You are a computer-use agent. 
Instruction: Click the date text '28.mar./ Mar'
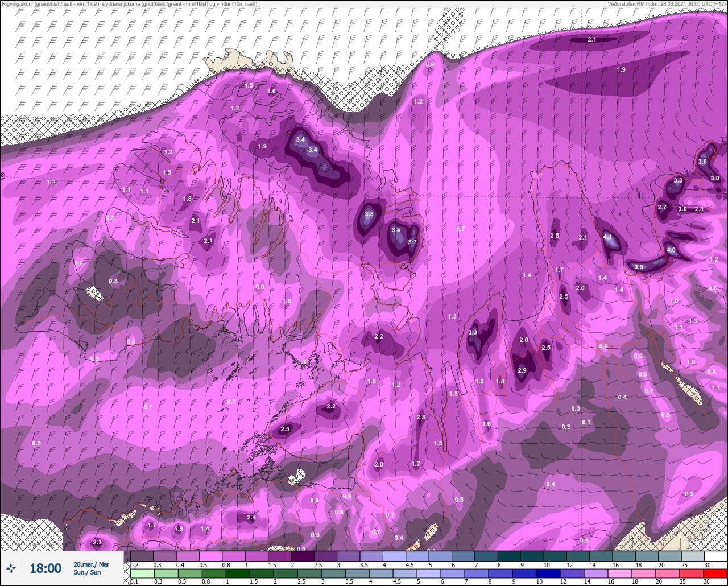91,564
